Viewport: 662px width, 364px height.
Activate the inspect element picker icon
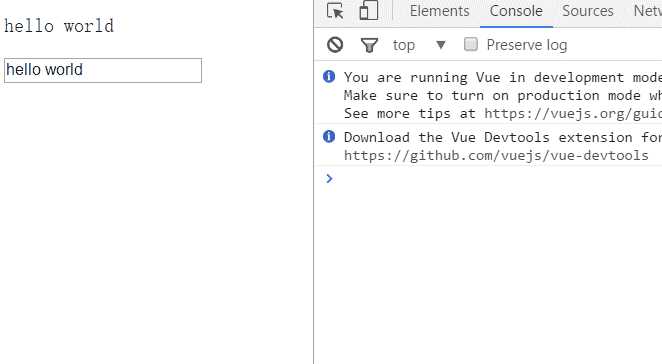click(x=336, y=11)
